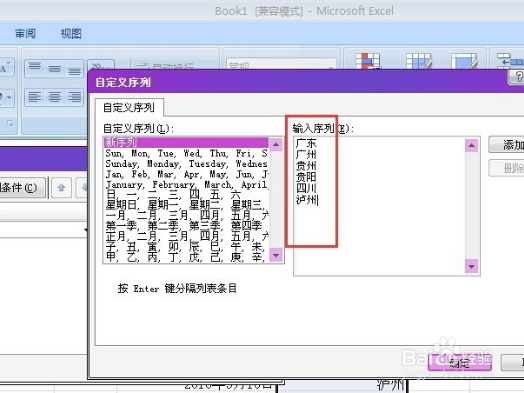The image size is (524, 393).
Task: Open the 视图 ribbon tab
Action: [71, 33]
